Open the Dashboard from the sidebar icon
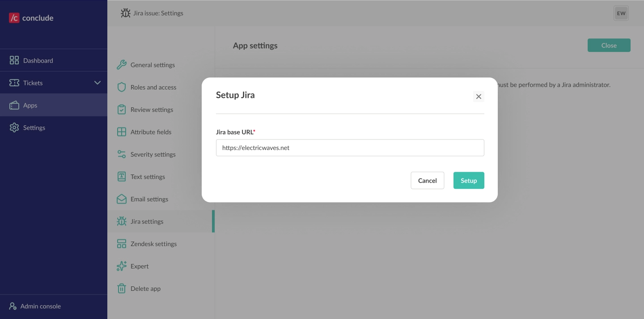Image resolution: width=644 pixels, height=319 pixels. coord(14,60)
